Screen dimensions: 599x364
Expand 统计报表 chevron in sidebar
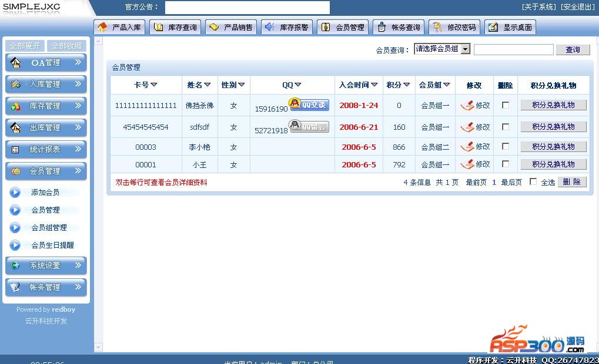[x=78, y=149]
